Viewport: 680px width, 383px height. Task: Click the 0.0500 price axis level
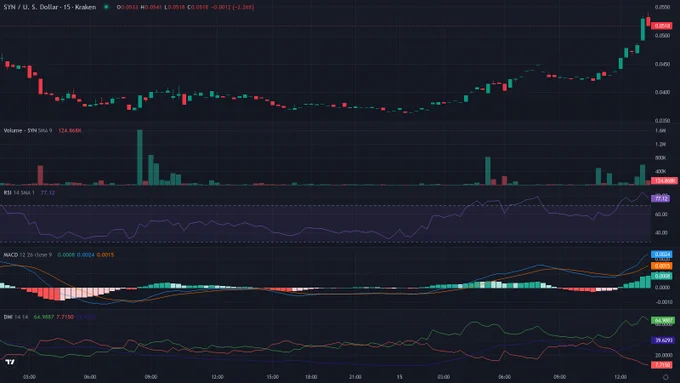click(x=662, y=36)
